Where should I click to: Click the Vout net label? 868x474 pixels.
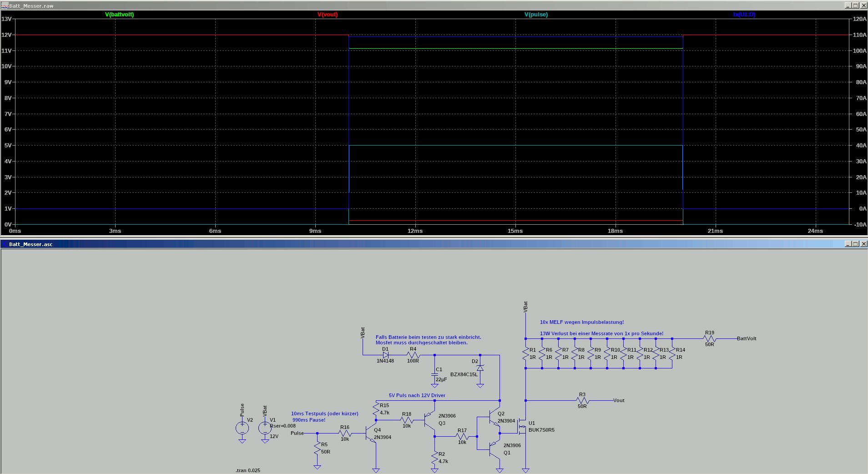tap(619, 401)
